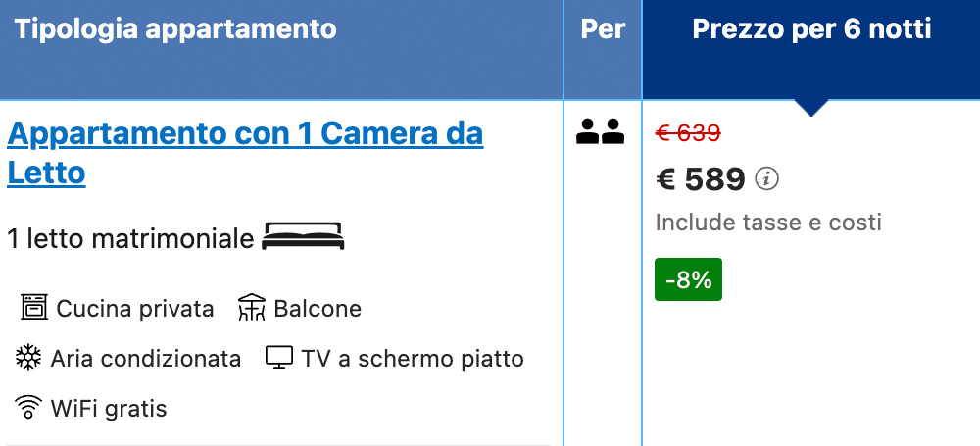Click the Prezzo per 6 notti header
The width and height of the screenshot is (980, 446).
[x=811, y=29]
